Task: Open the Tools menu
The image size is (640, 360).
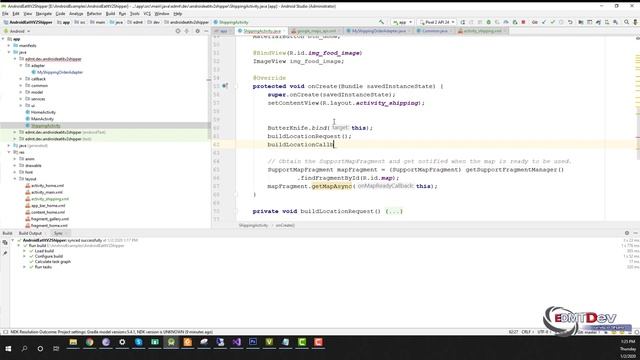Action: [135, 13]
